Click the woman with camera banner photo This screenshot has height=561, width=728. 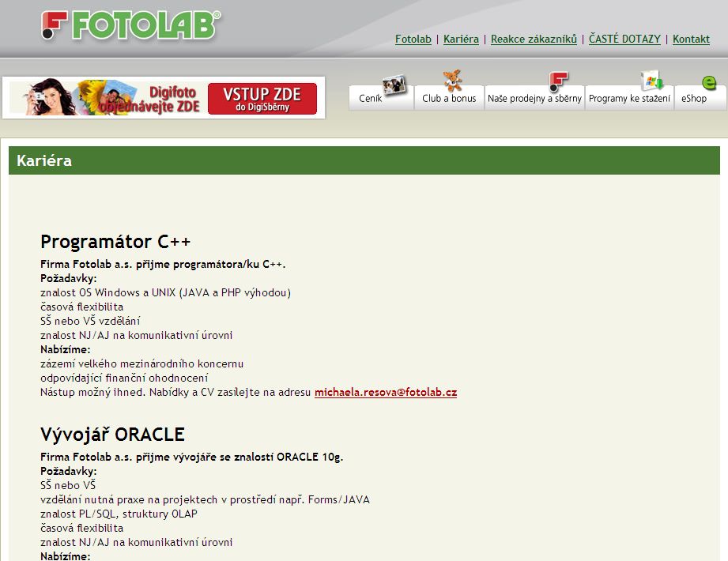tap(49, 97)
